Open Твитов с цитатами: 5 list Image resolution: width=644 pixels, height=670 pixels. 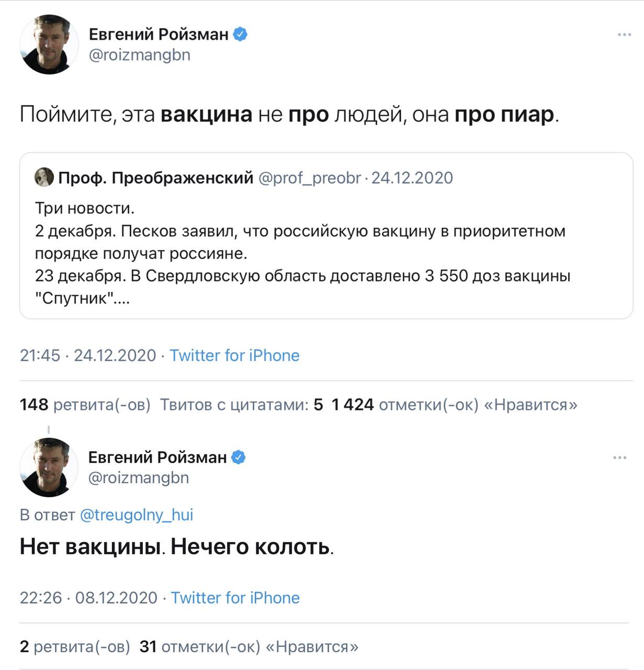point(241,405)
